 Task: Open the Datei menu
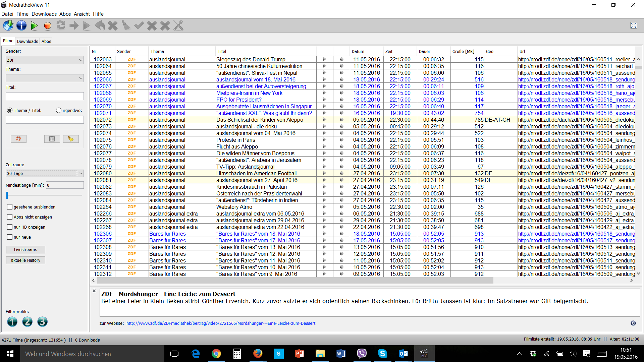click(x=7, y=14)
